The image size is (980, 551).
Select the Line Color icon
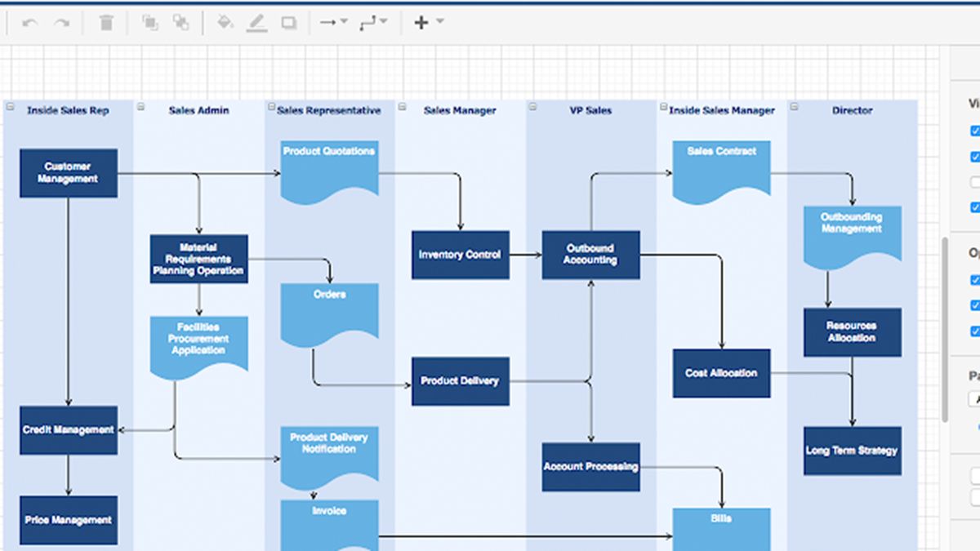point(256,23)
